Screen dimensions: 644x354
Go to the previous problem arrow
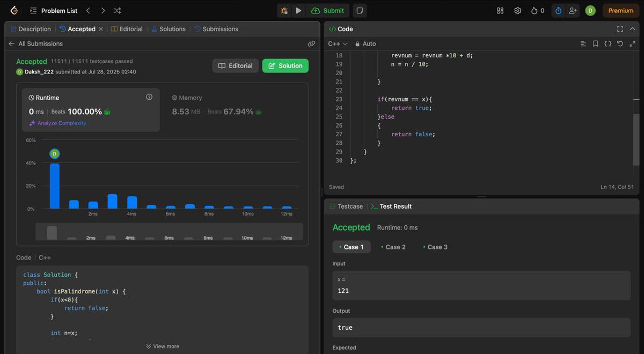click(88, 11)
